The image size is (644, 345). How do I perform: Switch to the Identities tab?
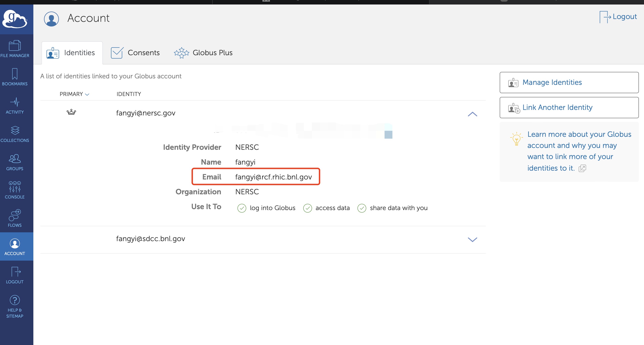tap(72, 53)
